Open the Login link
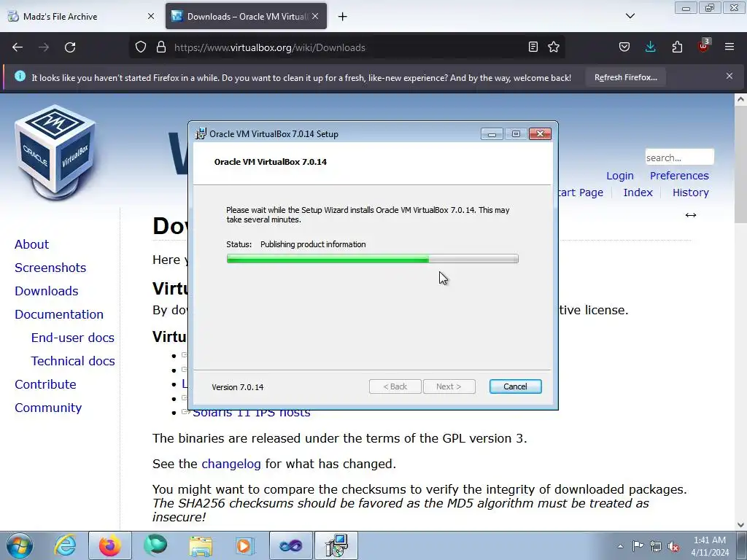 [620, 176]
